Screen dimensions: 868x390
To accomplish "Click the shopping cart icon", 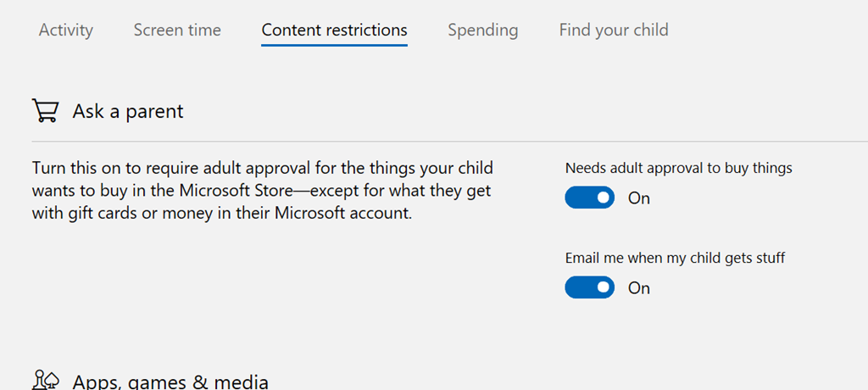I will click(45, 111).
